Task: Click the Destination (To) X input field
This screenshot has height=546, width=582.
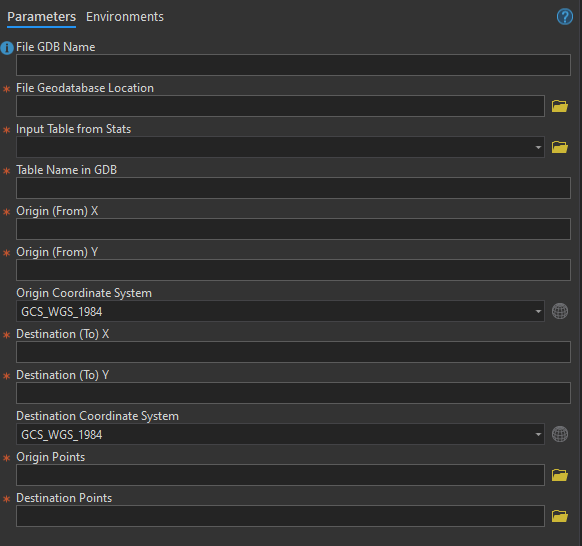Action: 293,352
